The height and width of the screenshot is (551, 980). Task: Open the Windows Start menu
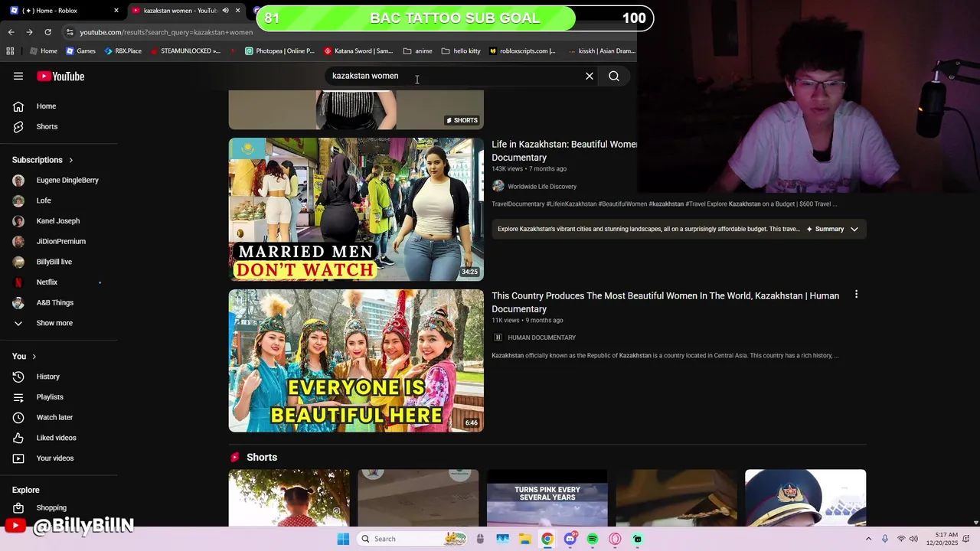click(x=343, y=539)
